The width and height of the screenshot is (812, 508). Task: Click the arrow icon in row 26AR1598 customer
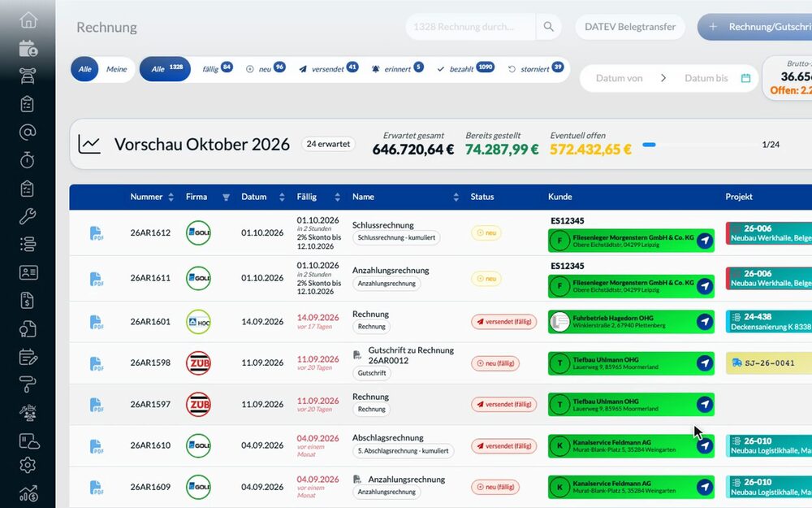click(704, 363)
